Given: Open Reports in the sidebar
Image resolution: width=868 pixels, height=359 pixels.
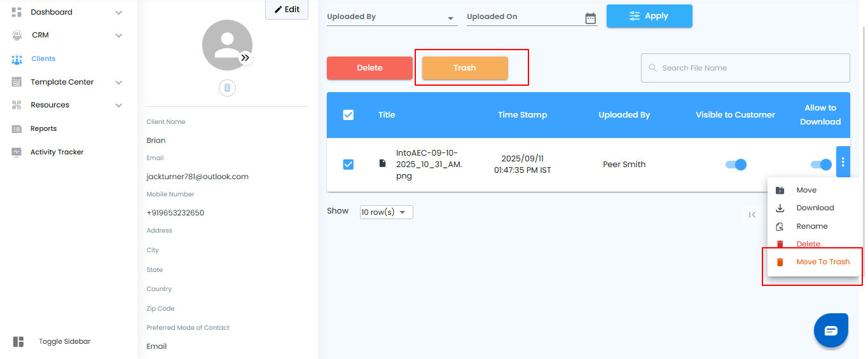Looking at the screenshot, I should 43,129.
